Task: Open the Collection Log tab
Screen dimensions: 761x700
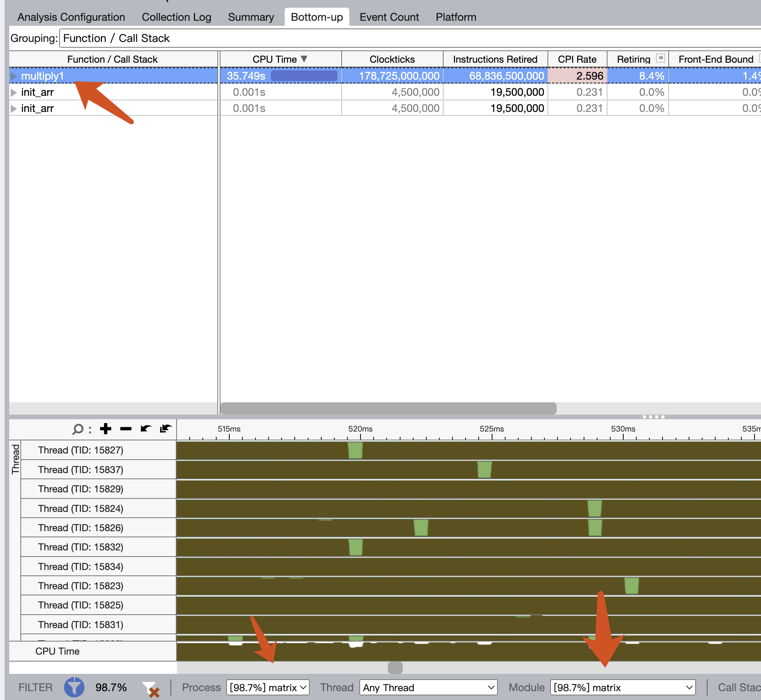Action: [177, 17]
